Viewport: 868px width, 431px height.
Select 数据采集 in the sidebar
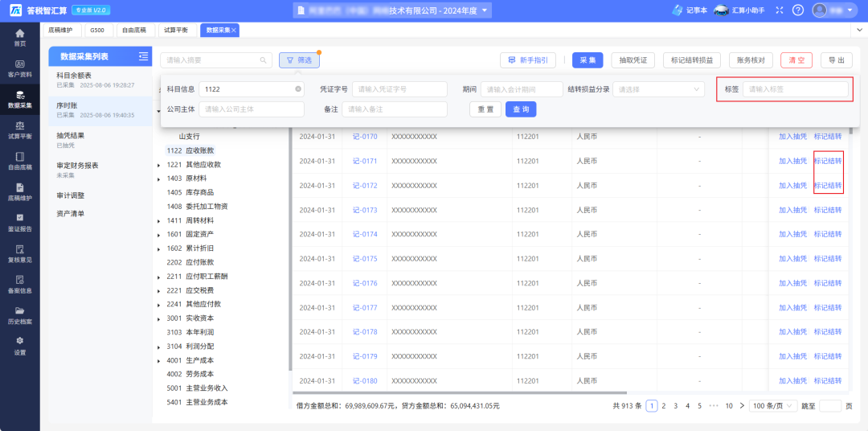pos(20,99)
